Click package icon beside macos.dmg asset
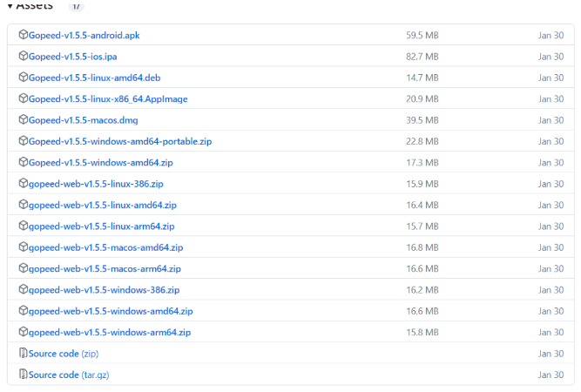Image resolution: width=581 pixels, height=392 pixels. [23, 119]
